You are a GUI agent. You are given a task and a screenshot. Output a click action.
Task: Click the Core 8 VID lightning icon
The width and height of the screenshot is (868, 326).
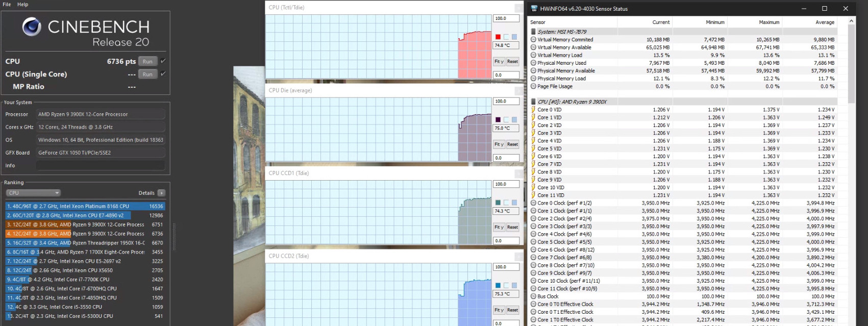pyautogui.click(x=533, y=172)
